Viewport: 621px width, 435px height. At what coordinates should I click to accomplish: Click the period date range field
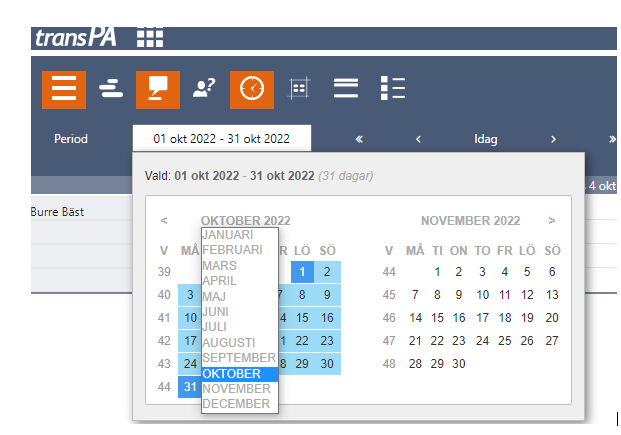(222, 138)
